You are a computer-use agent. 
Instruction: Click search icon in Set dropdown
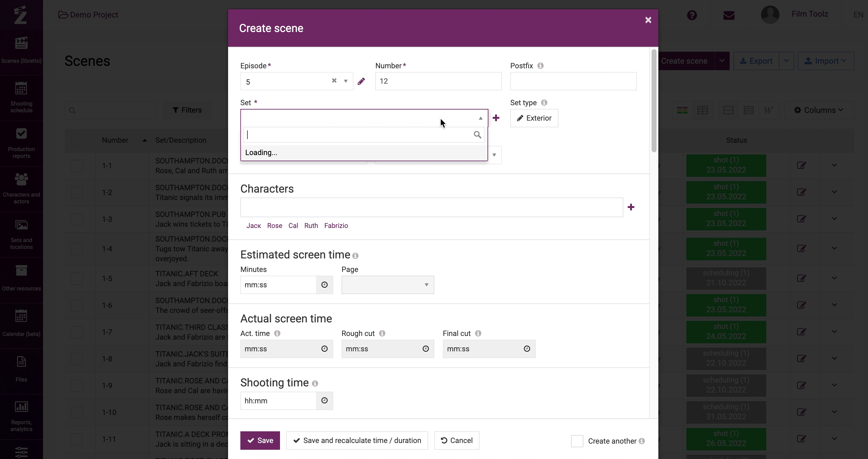477,134
